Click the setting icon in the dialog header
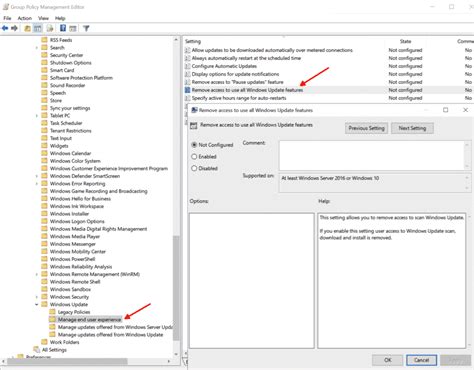The height and width of the screenshot is (370, 474). coord(193,125)
